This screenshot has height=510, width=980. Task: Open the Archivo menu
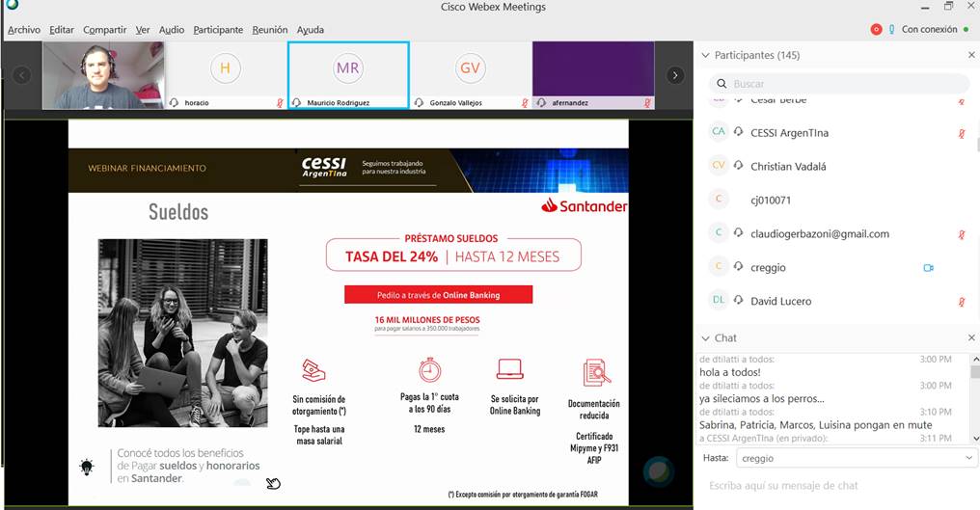click(24, 29)
